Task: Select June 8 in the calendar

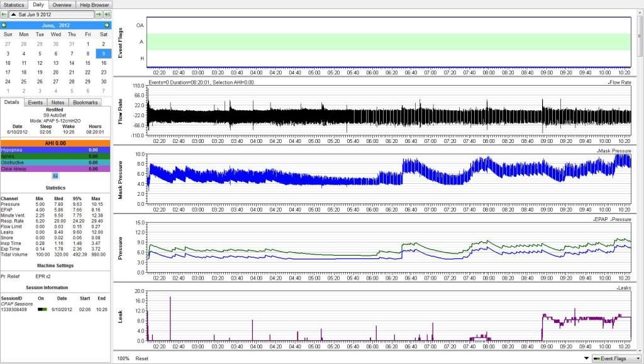Action: click(88, 54)
